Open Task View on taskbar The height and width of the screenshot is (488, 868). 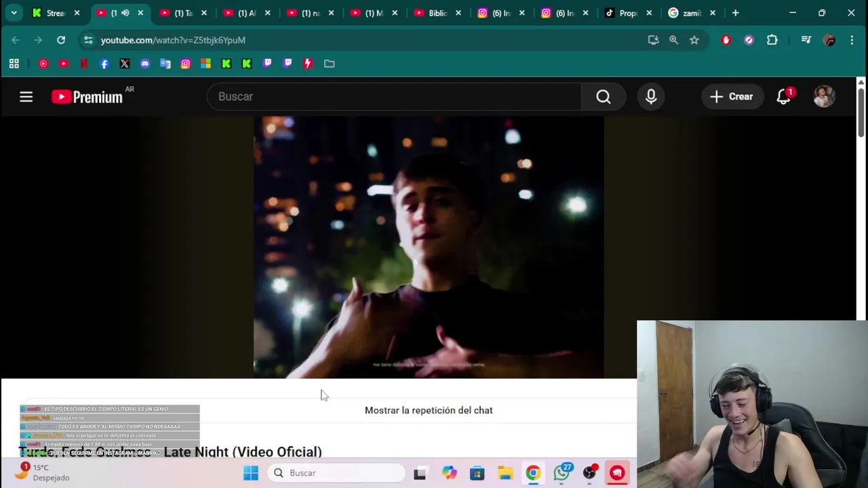(420, 473)
